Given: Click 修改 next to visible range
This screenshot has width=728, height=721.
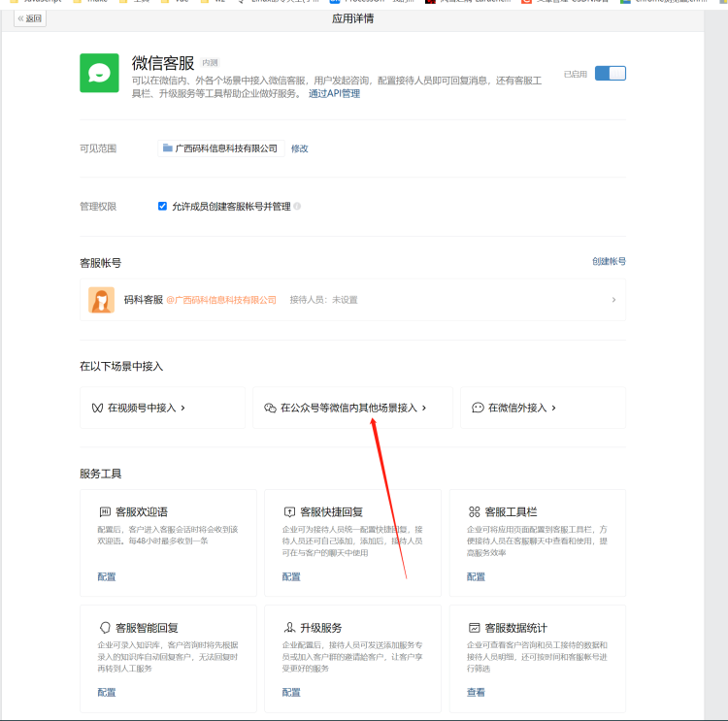Looking at the screenshot, I should (300, 148).
